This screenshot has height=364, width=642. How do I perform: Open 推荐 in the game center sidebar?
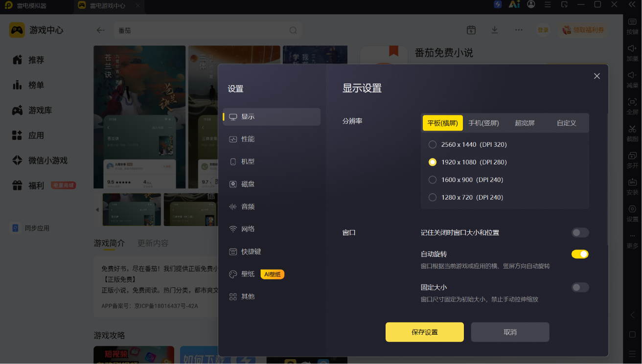(28, 60)
